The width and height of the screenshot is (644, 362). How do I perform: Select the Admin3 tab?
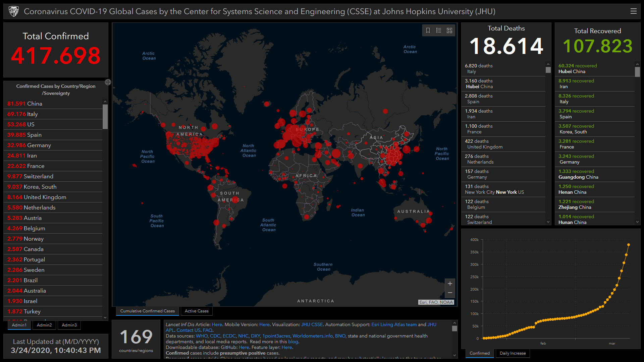69,325
